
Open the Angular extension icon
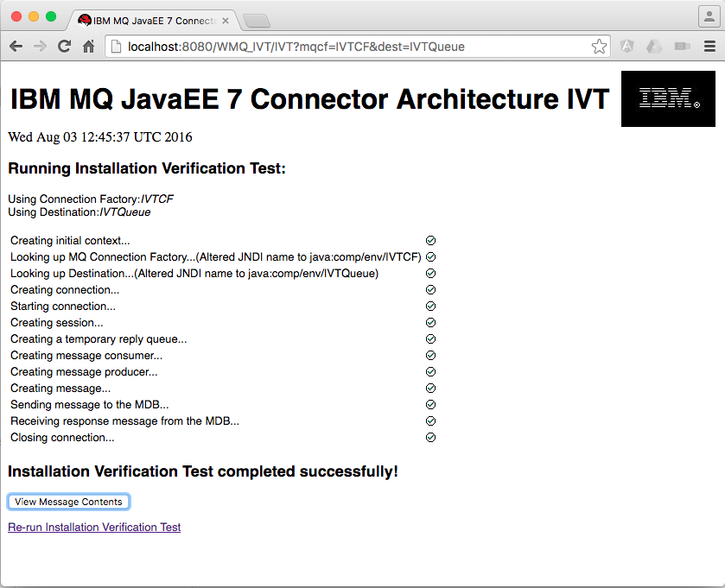tap(626, 46)
